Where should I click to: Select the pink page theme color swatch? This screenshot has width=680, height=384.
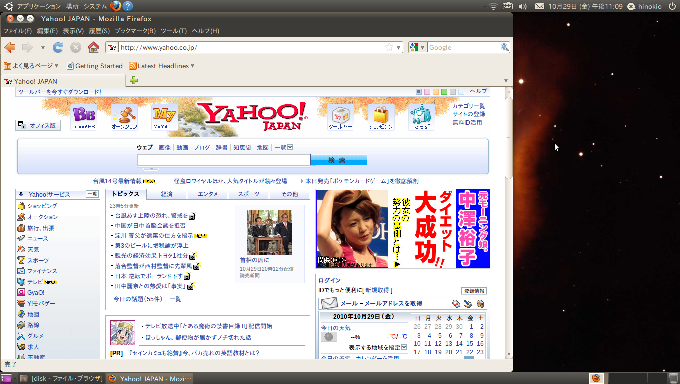(427, 92)
